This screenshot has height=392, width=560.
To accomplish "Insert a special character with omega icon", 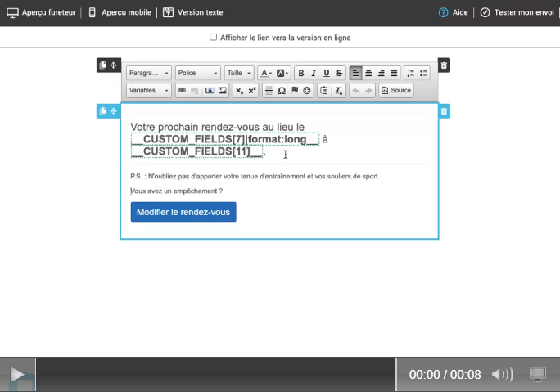I will (282, 91).
